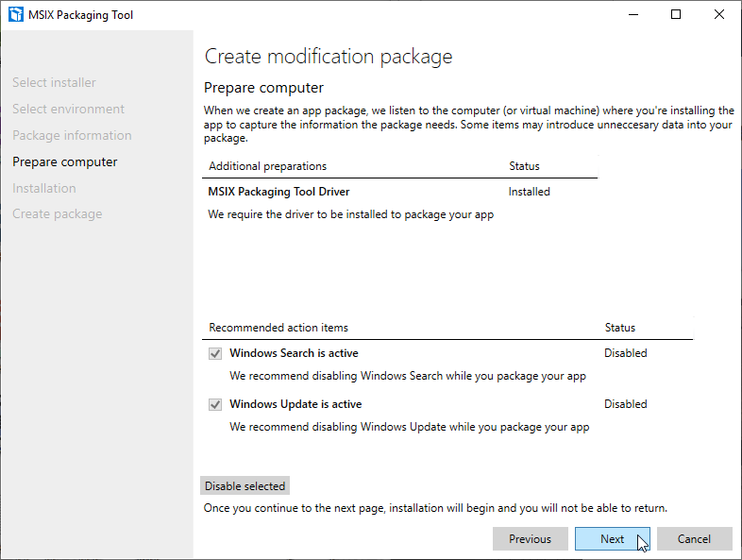Click the Installed status of the driver
This screenshot has height=560, width=742.
click(529, 192)
